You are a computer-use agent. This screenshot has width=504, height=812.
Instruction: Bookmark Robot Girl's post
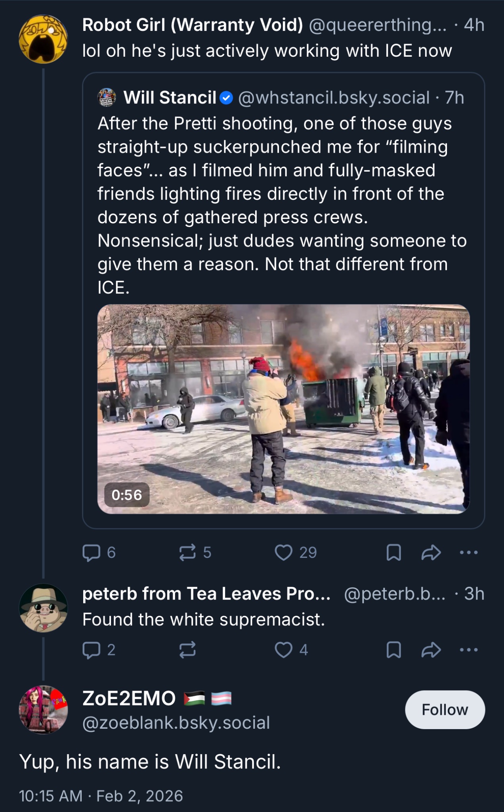pyautogui.click(x=393, y=552)
